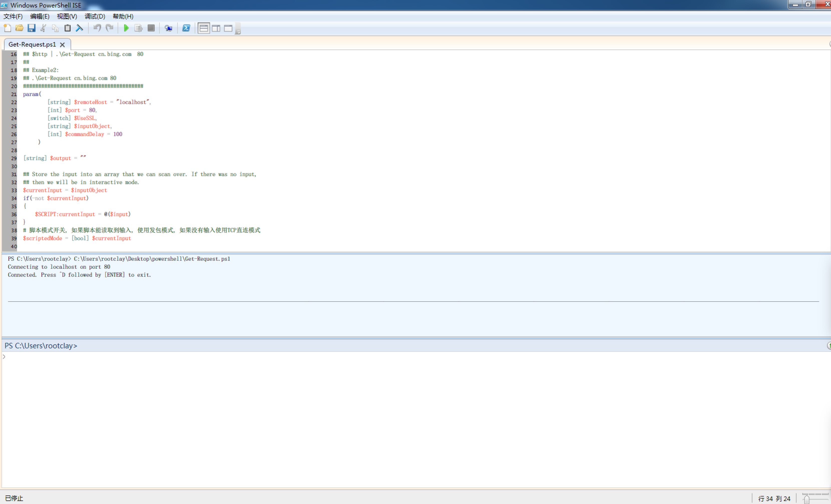The width and height of the screenshot is (831, 504).
Task: Click the if(-not $currentInput) line
Action: [56, 198]
